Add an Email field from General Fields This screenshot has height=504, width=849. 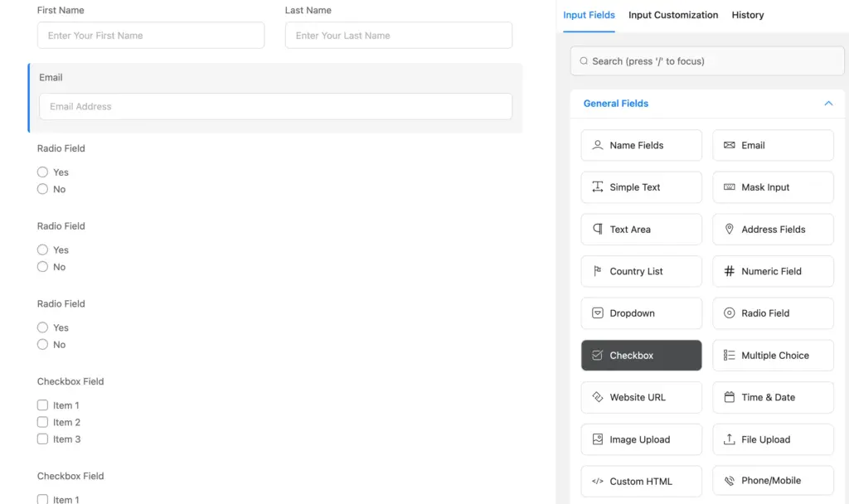[x=773, y=145]
